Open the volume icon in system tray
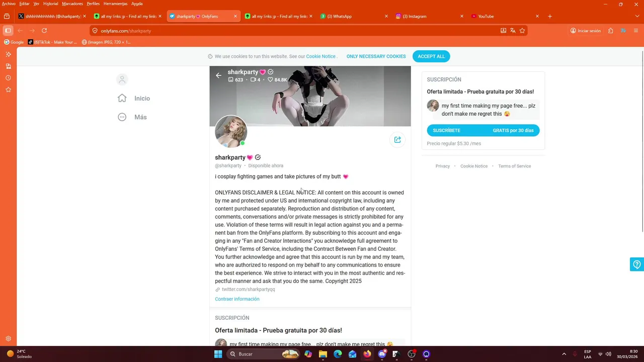The height and width of the screenshot is (362, 644). [608, 354]
